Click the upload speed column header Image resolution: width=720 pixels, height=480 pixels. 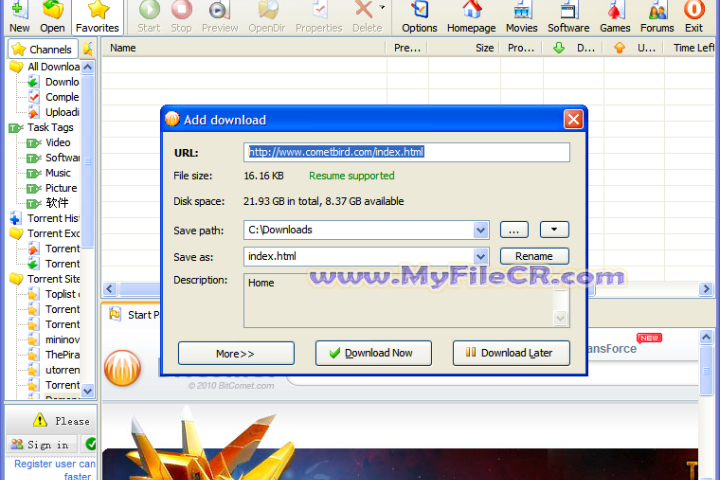(x=634, y=48)
